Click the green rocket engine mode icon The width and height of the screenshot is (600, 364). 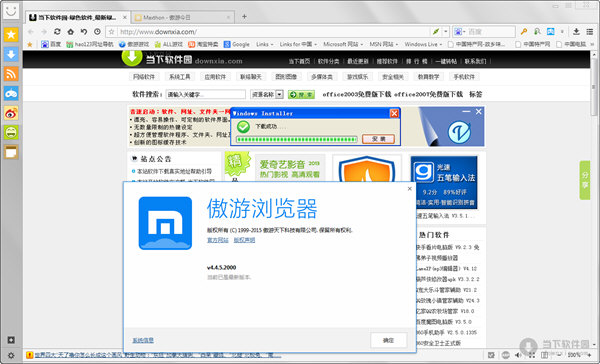pyautogui.click(x=436, y=32)
